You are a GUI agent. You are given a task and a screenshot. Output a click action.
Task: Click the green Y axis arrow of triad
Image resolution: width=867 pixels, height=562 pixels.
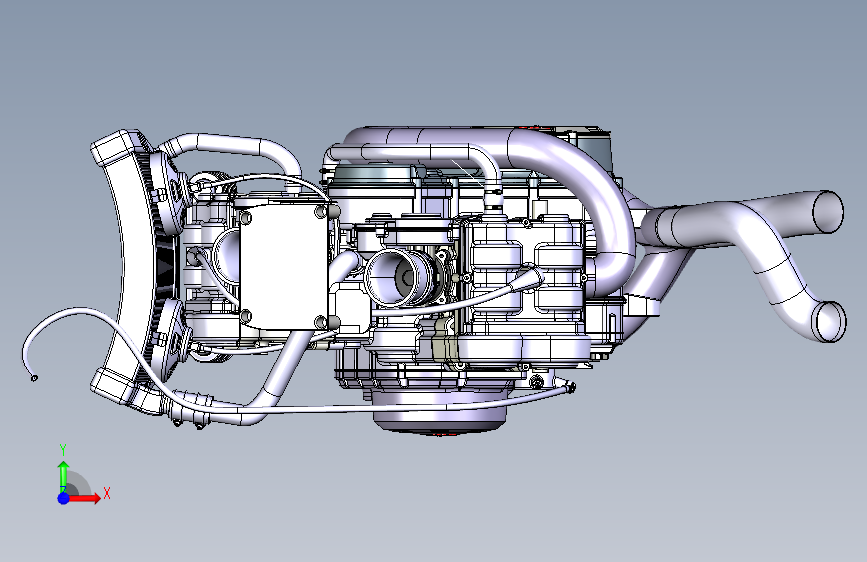click(63, 476)
